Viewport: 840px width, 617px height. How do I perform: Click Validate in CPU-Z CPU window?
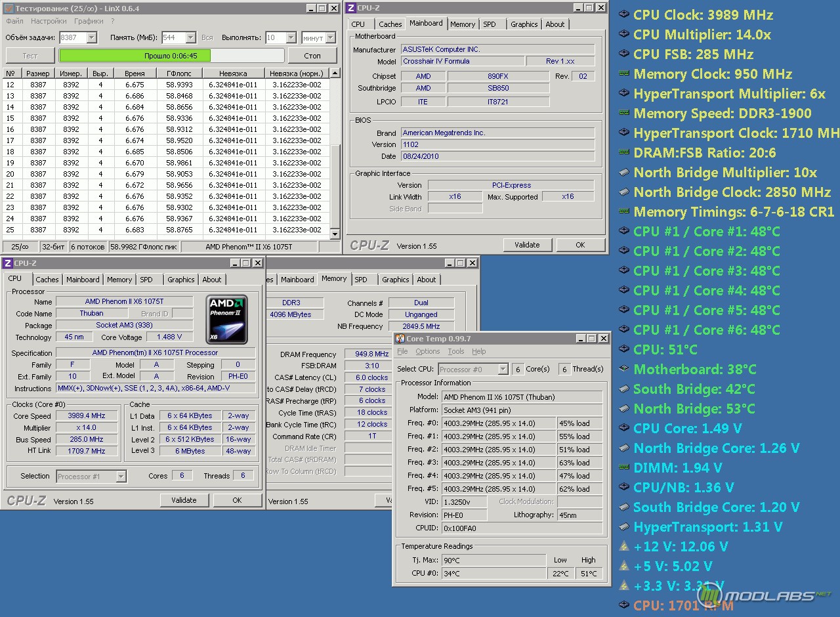[x=184, y=500]
